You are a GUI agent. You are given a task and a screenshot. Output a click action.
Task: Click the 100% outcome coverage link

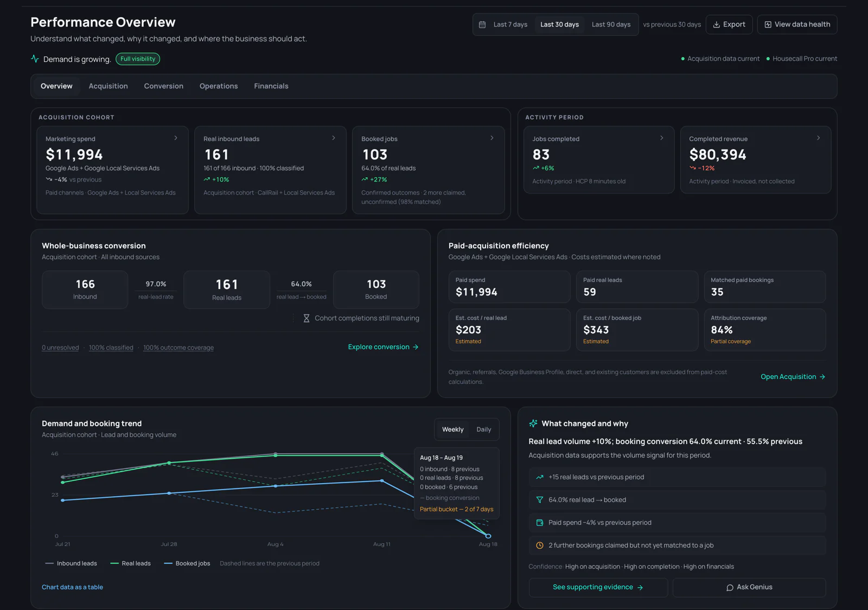(178, 348)
